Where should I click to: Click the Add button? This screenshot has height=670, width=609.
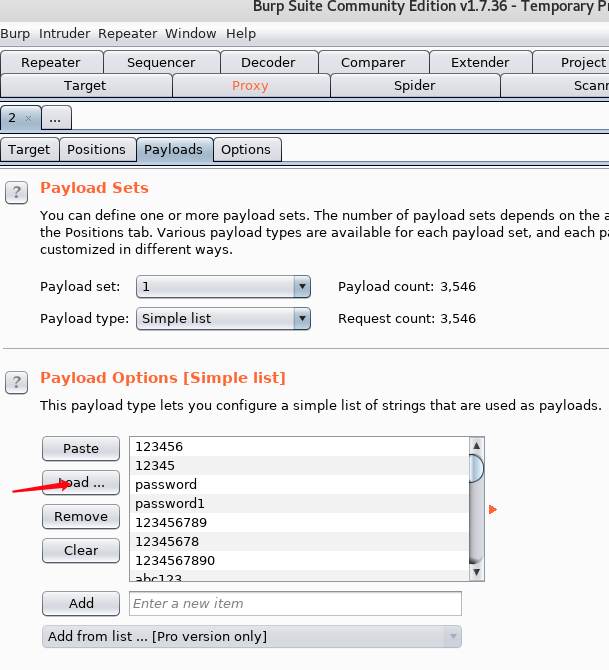pyautogui.click(x=81, y=603)
